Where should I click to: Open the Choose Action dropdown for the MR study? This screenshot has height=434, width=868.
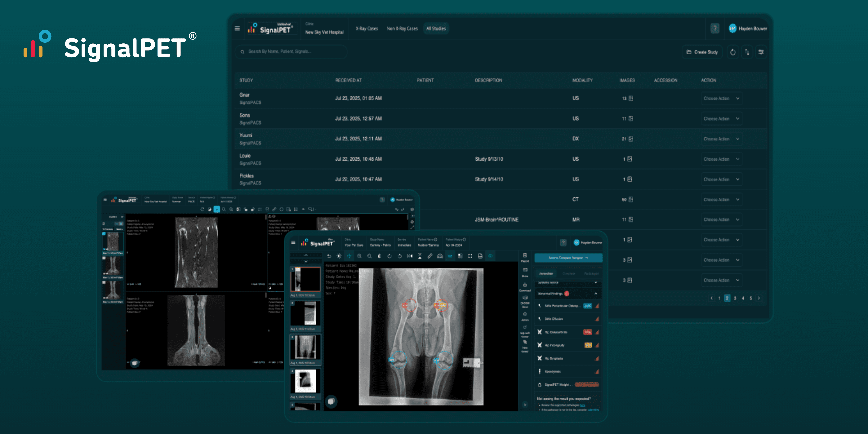[721, 219]
